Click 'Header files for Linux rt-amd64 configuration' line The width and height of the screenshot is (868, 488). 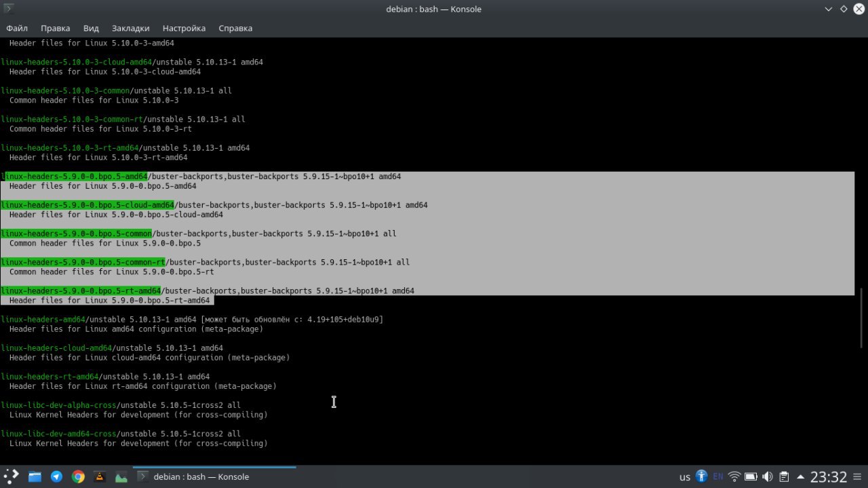tap(143, 386)
